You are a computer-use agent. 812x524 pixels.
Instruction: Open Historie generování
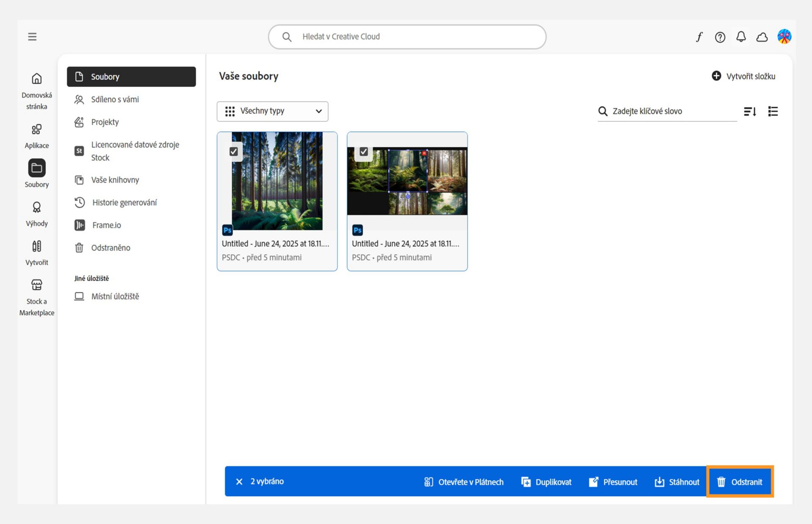(x=131, y=202)
